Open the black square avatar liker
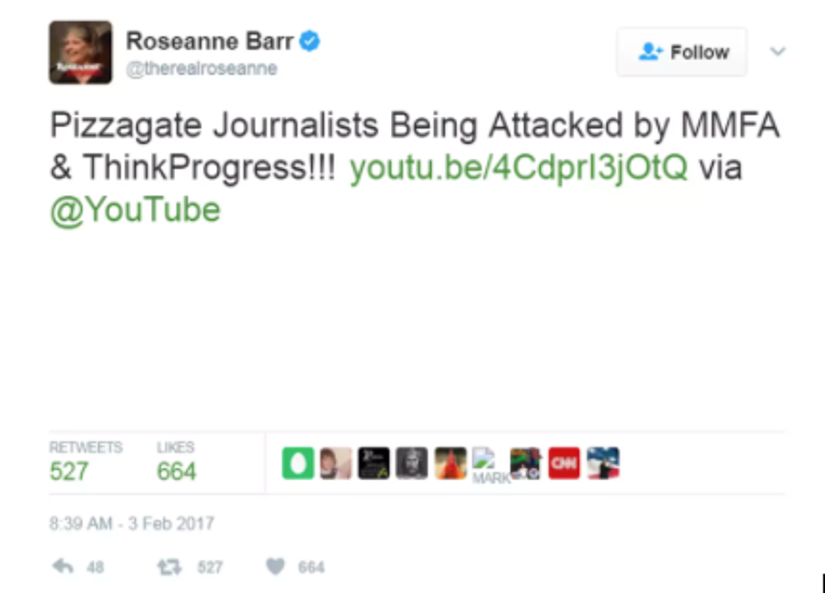This screenshot has width=825, height=593. tap(374, 463)
